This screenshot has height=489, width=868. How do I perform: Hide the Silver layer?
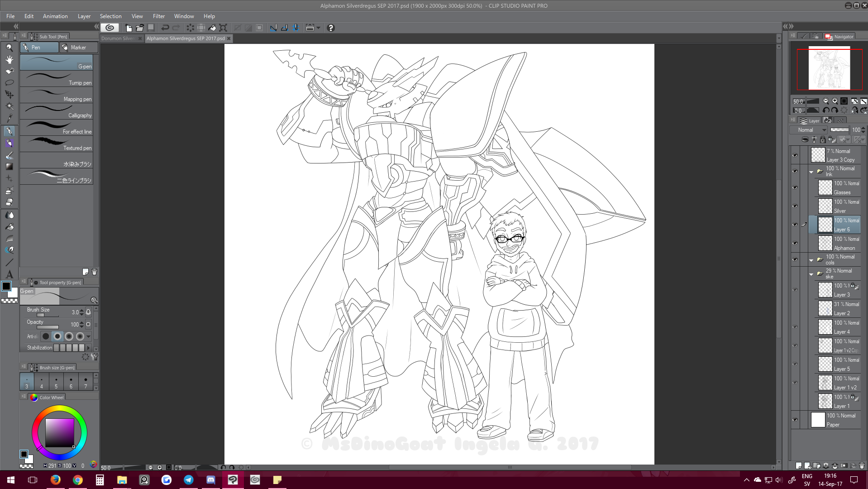coord(795,206)
